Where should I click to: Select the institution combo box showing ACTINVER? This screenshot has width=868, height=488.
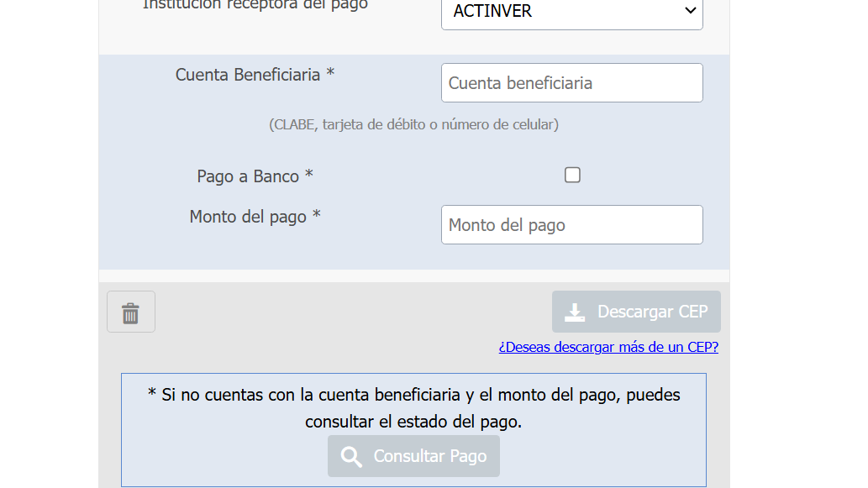click(x=572, y=11)
